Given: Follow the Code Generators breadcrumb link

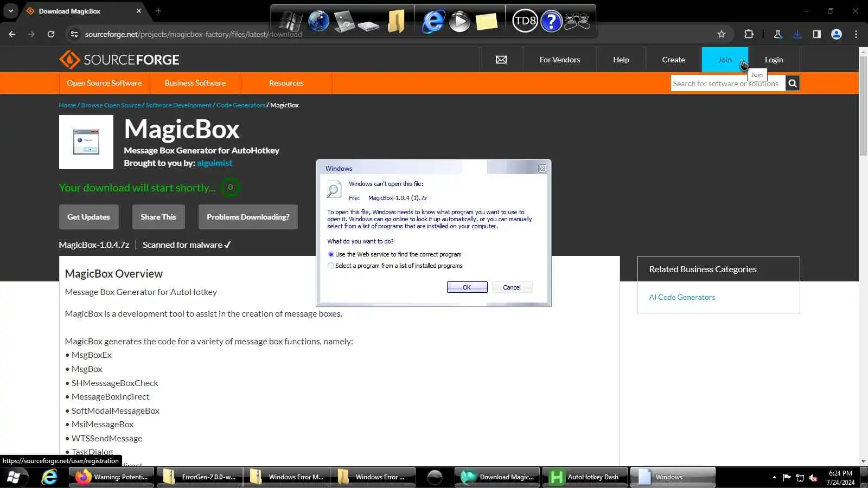Looking at the screenshot, I should pos(241,105).
